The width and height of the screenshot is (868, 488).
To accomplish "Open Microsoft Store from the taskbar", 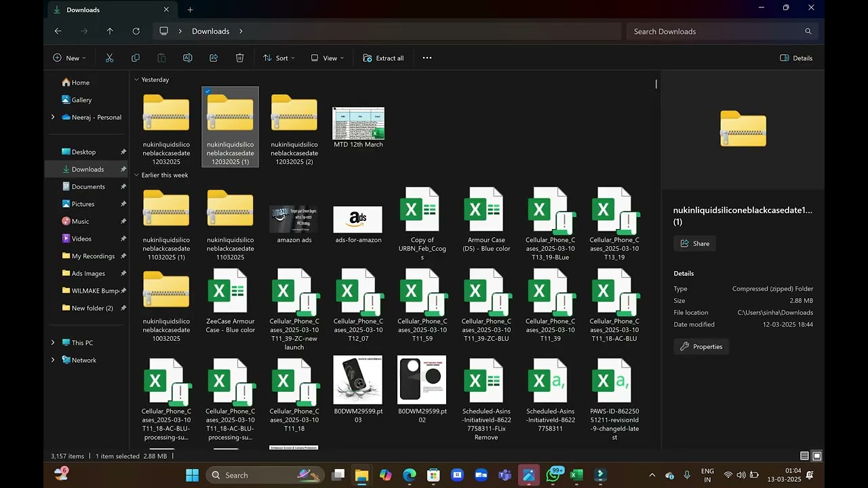I will pyautogui.click(x=433, y=475).
